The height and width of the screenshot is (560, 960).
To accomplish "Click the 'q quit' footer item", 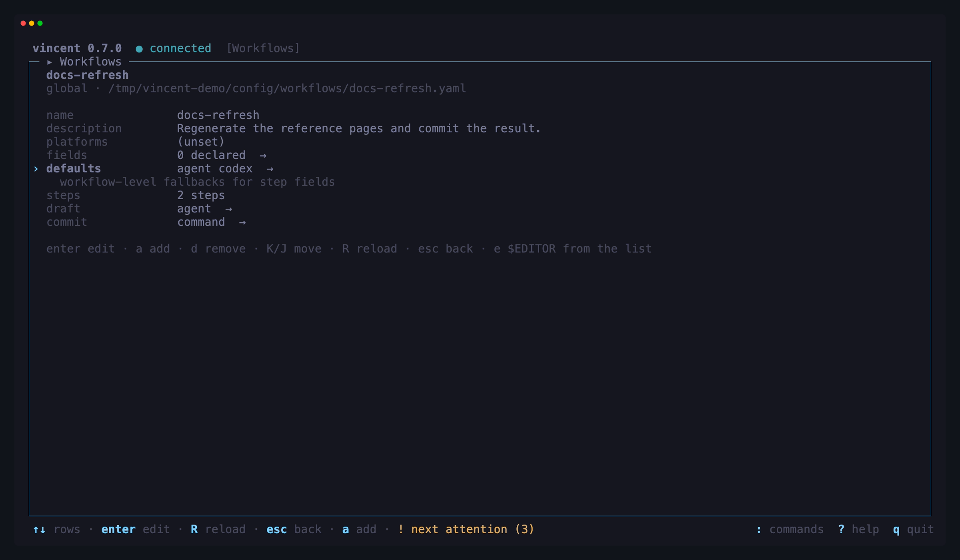I will 913,529.
